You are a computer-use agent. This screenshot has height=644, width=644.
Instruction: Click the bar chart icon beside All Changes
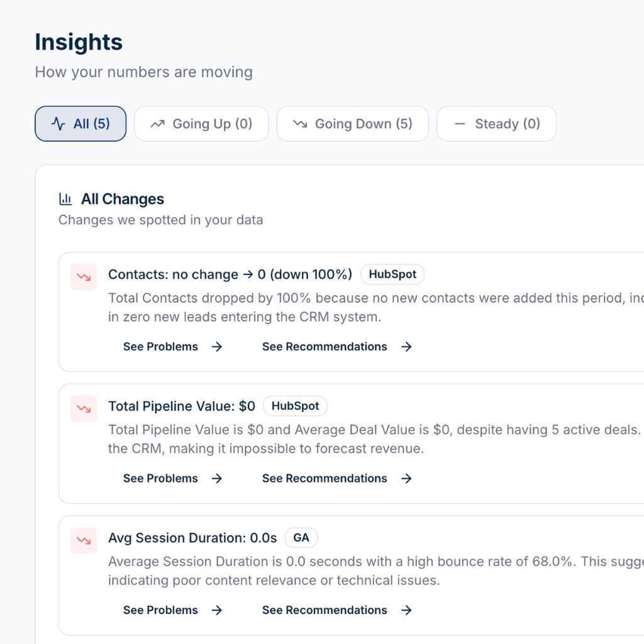(x=65, y=199)
